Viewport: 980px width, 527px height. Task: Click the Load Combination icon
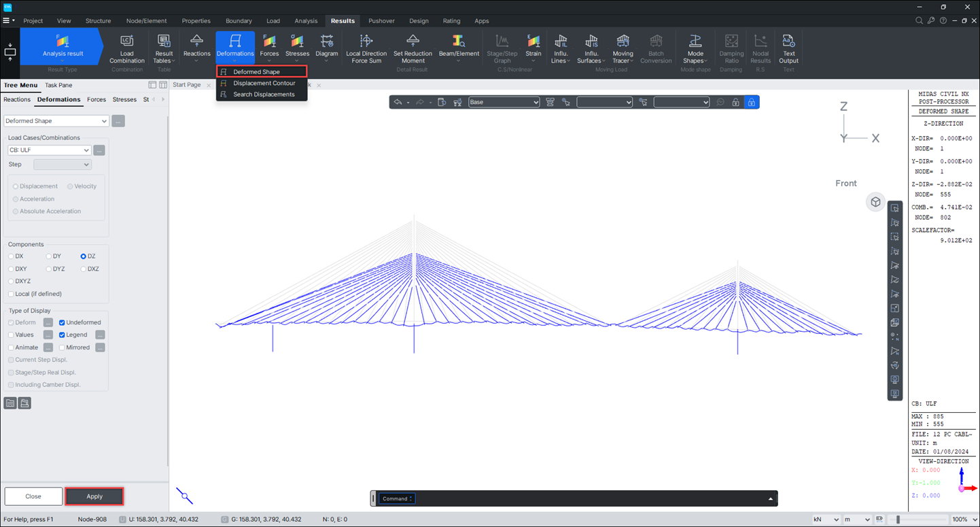coord(126,48)
